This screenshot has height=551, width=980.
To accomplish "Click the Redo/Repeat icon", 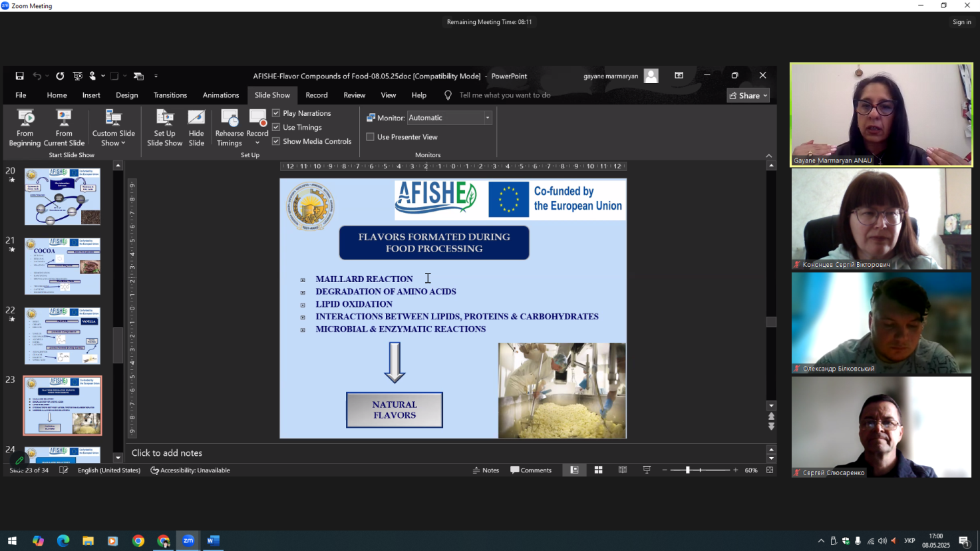I will [60, 76].
